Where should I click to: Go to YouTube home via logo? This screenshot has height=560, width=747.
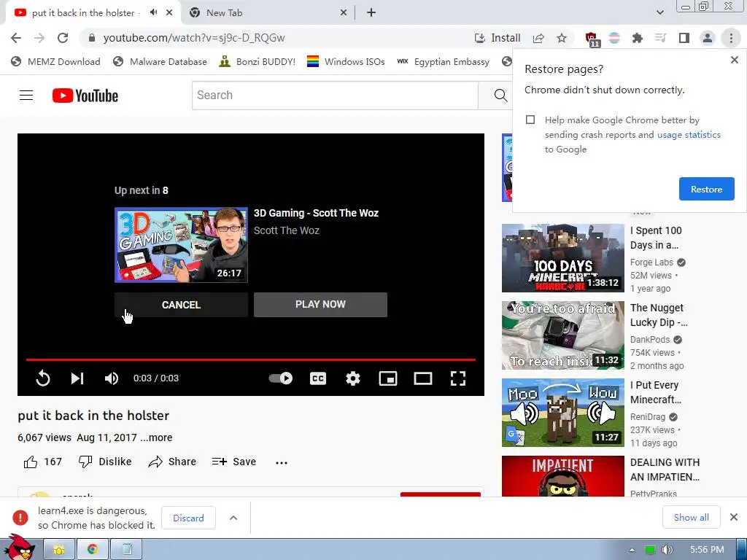click(85, 96)
